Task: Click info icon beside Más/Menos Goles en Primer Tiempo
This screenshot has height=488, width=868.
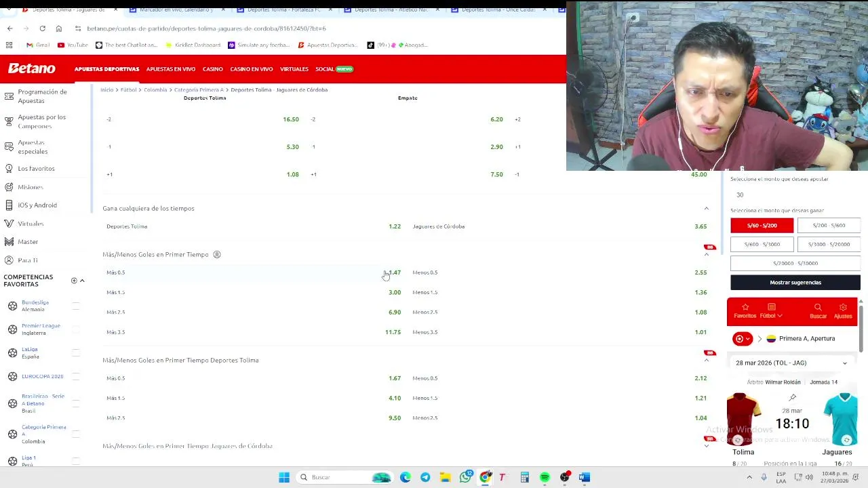Action: click(217, 254)
